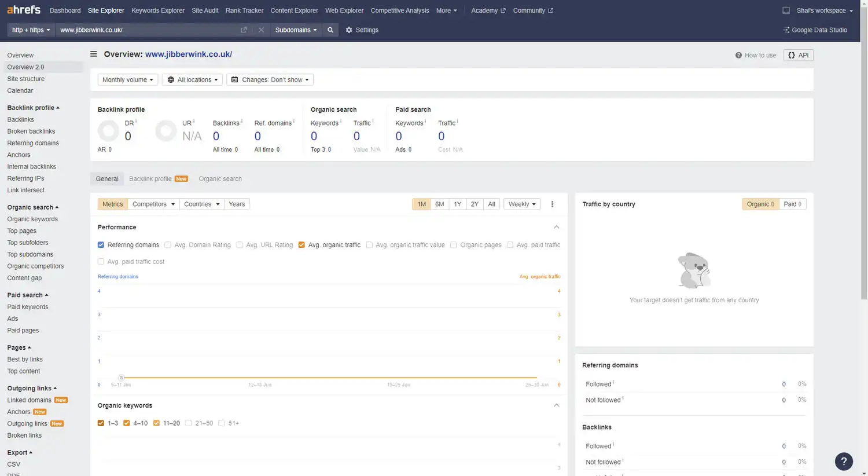Collapse the Performance section
Screen dimensions: 868x476
[556, 227]
